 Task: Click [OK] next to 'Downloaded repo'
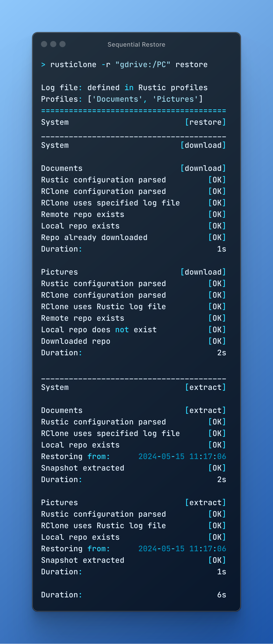point(217,341)
